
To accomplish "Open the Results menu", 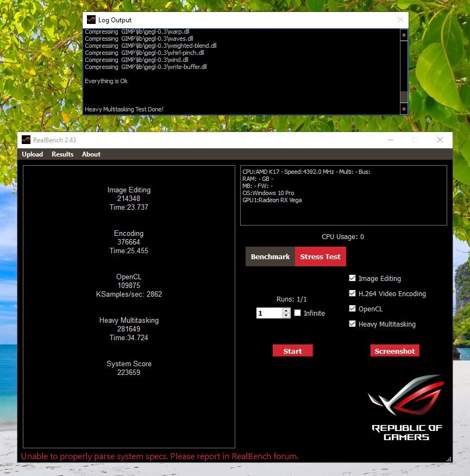I will 62,154.
